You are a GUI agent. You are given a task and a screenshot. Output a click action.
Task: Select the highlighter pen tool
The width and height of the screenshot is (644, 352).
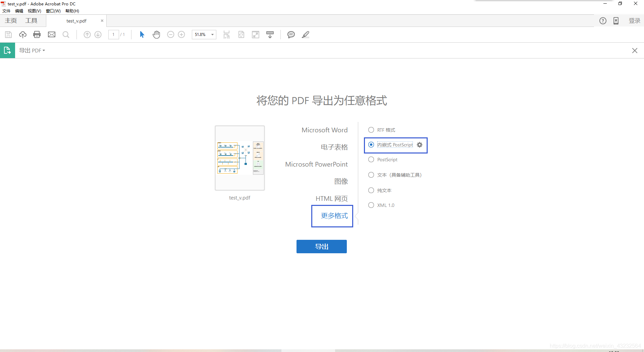pyautogui.click(x=306, y=35)
